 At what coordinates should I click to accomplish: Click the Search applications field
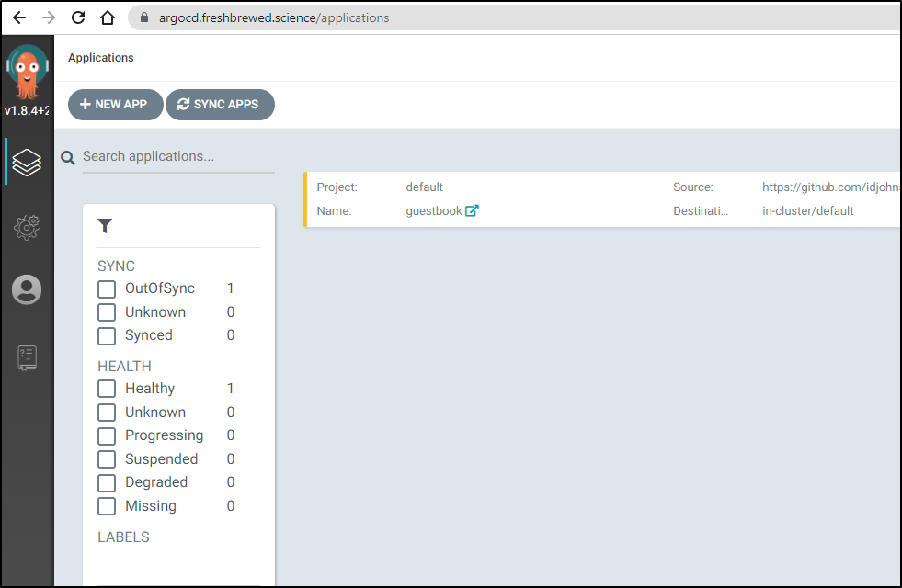[x=178, y=156]
